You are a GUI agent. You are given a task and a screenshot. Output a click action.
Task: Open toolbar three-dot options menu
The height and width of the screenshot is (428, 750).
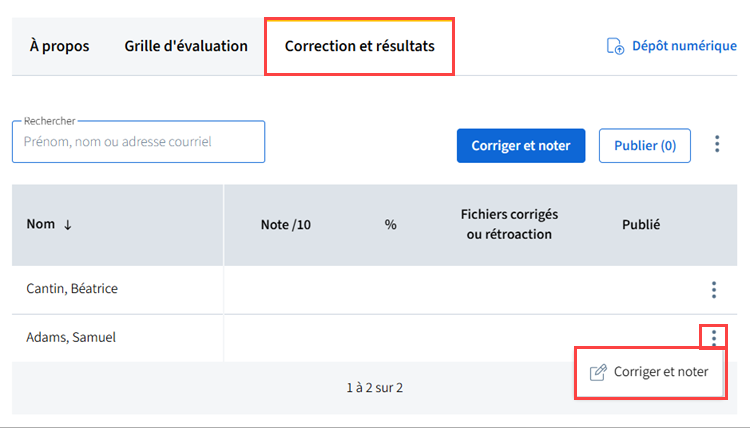pos(717,145)
